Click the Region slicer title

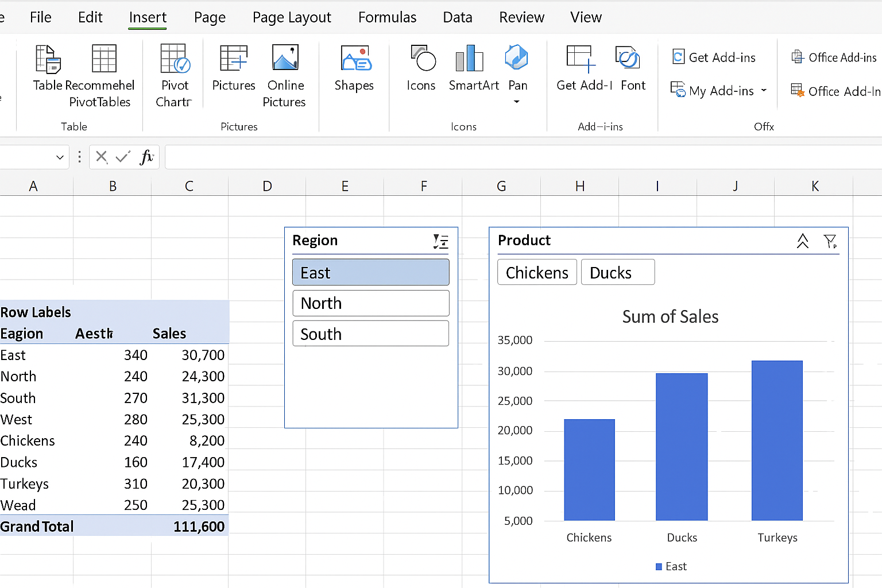pyautogui.click(x=315, y=240)
